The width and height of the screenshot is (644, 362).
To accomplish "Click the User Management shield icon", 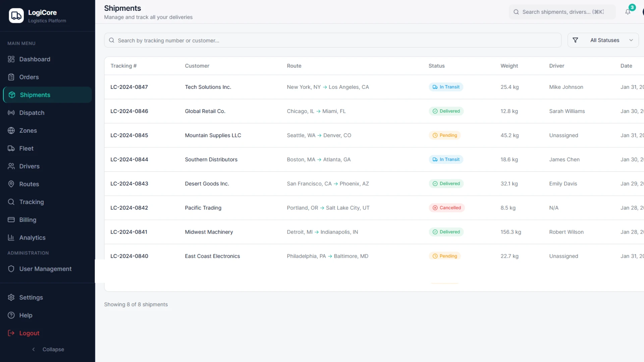I will [11, 269].
